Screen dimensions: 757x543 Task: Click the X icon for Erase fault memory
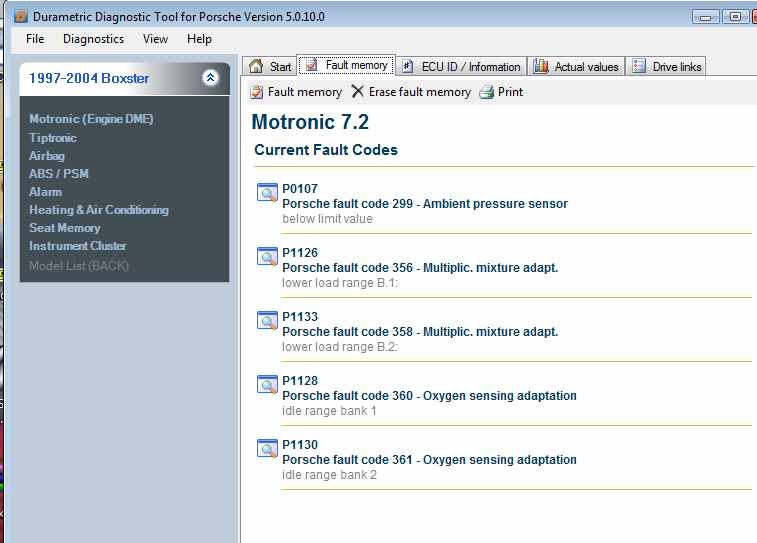click(x=357, y=91)
